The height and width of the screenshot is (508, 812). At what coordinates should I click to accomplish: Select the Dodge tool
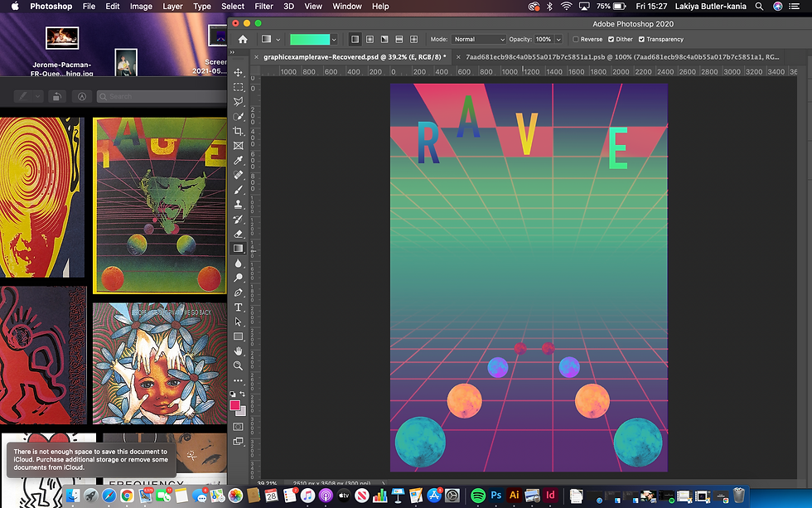pos(239,278)
